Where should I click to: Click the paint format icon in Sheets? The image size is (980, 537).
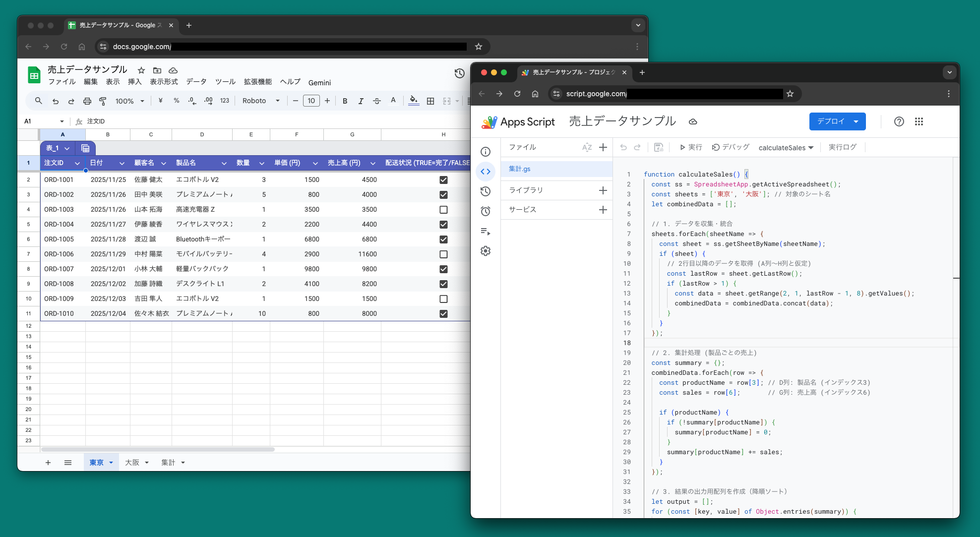(x=103, y=101)
